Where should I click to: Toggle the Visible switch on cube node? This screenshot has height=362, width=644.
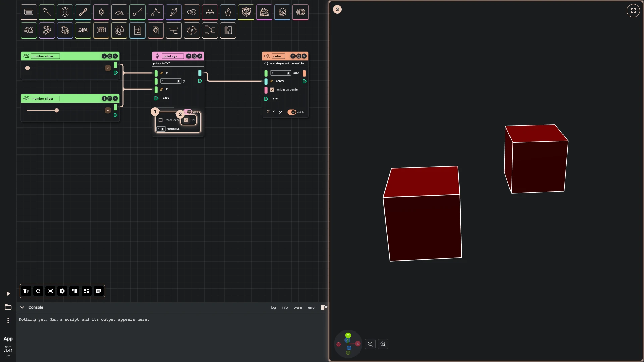click(x=292, y=112)
